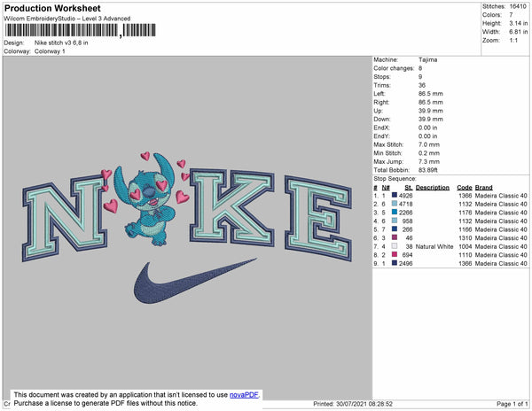Image resolution: width=532 pixels, height=411 pixels.
Task: Click the embroidered letter K in the preview
Action: click(x=232, y=207)
